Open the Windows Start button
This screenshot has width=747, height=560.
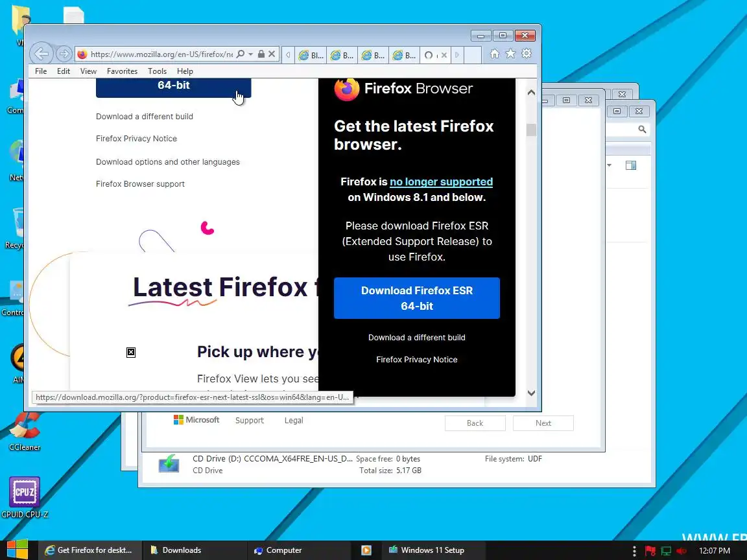click(x=17, y=550)
